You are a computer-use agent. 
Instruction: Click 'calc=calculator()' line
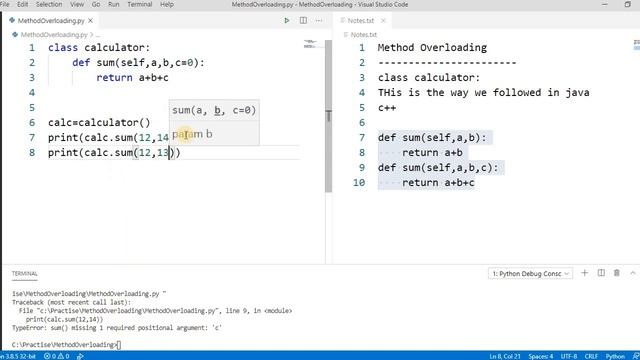[x=99, y=122]
